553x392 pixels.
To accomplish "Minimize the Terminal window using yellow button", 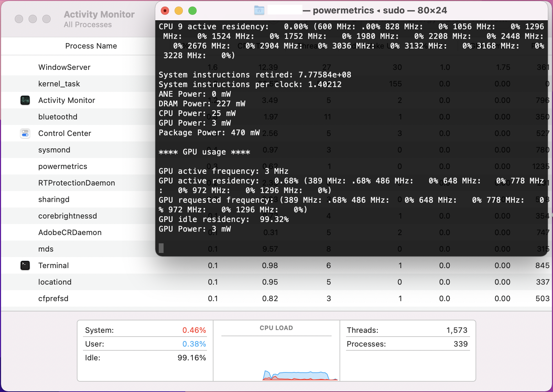I will coord(179,11).
